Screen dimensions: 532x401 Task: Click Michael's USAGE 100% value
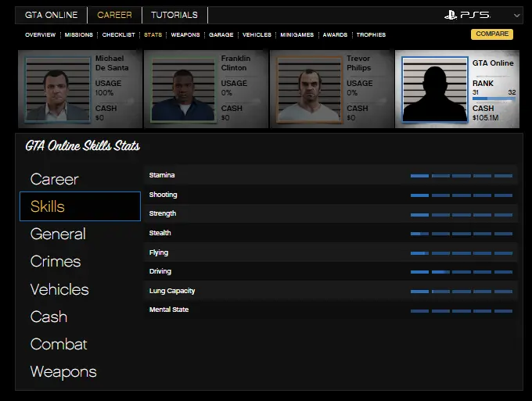tap(104, 93)
